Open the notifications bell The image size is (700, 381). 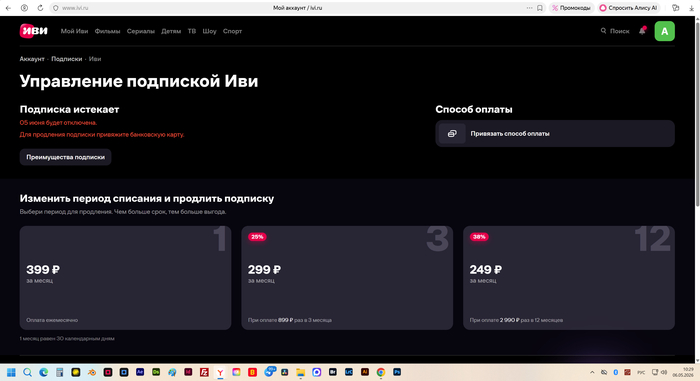[x=642, y=31]
